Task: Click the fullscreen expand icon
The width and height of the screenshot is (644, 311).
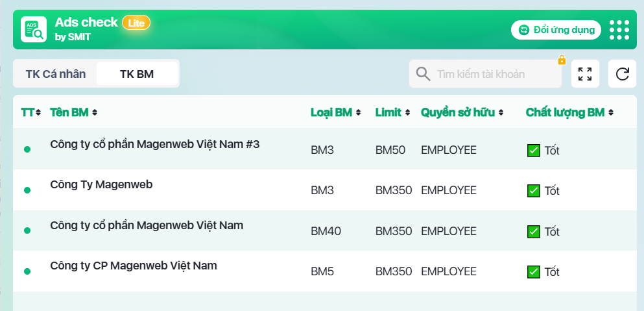Action: pos(585,74)
